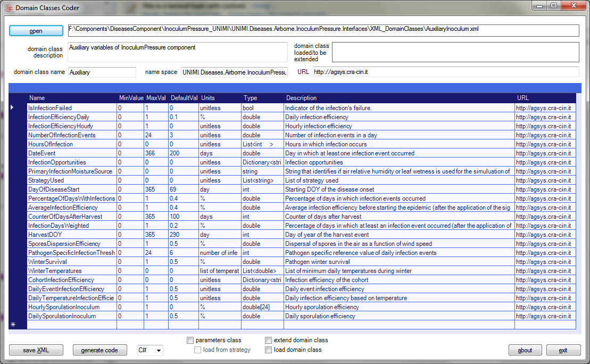Click the NumberOfInfectionEvents cell
The width and height of the screenshot is (590, 364).
72,135
